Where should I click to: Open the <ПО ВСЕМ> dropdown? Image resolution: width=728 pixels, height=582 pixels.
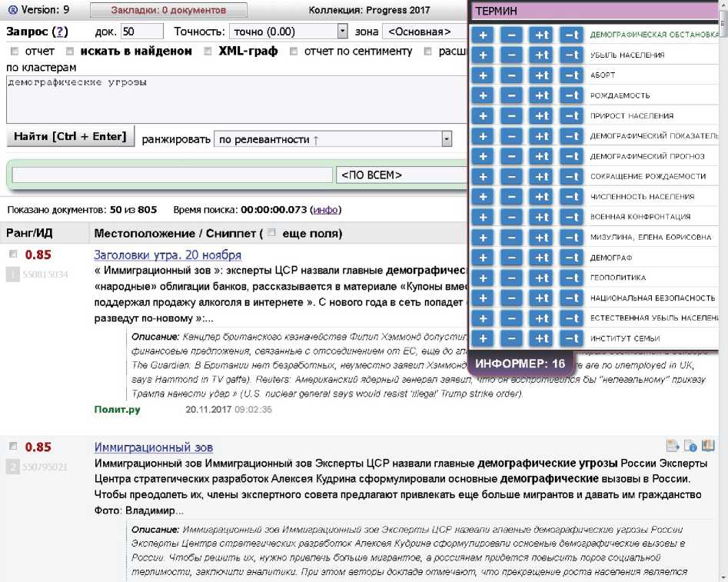(401, 175)
